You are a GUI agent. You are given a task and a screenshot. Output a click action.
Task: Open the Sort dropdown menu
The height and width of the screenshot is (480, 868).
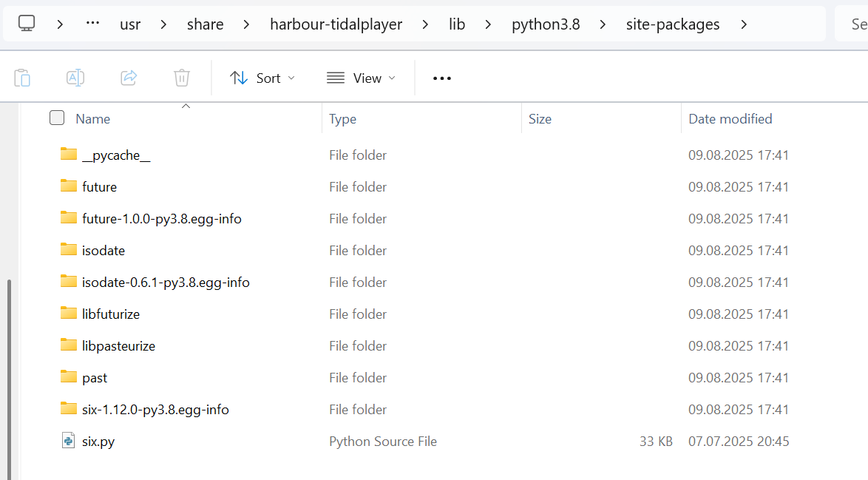click(x=262, y=78)
